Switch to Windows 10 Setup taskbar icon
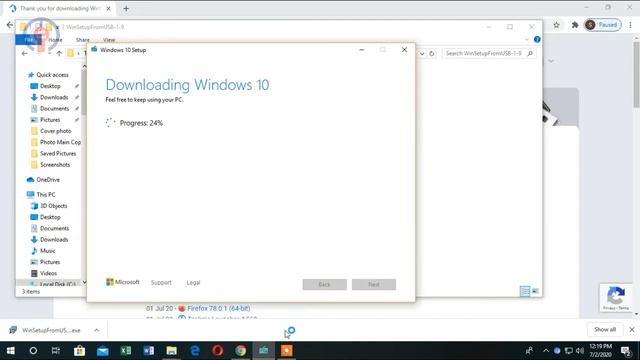The width and height of the screenshot is (640, 360). pos(264,351)
